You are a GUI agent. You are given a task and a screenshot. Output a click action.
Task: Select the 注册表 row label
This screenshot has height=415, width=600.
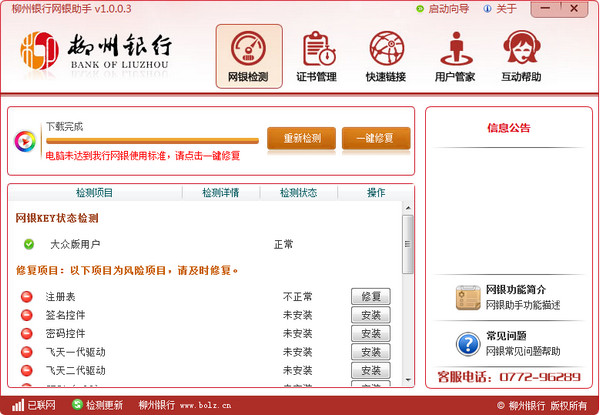60,296
